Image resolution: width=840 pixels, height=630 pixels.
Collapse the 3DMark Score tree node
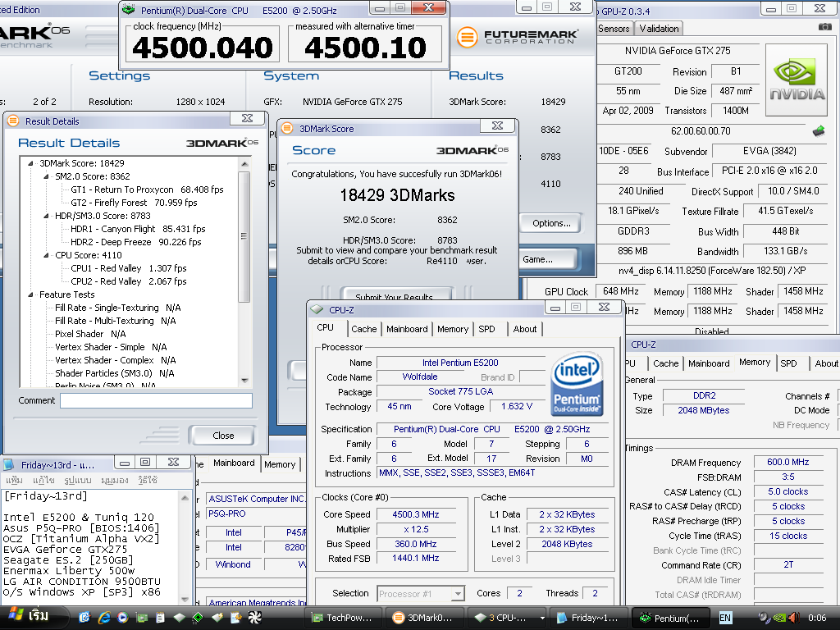pyautogui.click(x=31, y=163)
